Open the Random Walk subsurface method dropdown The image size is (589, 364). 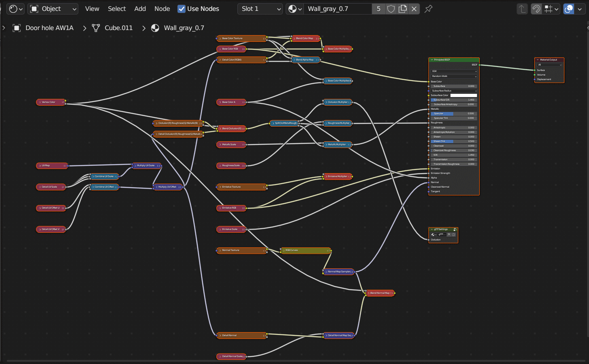tap(454, 77)
